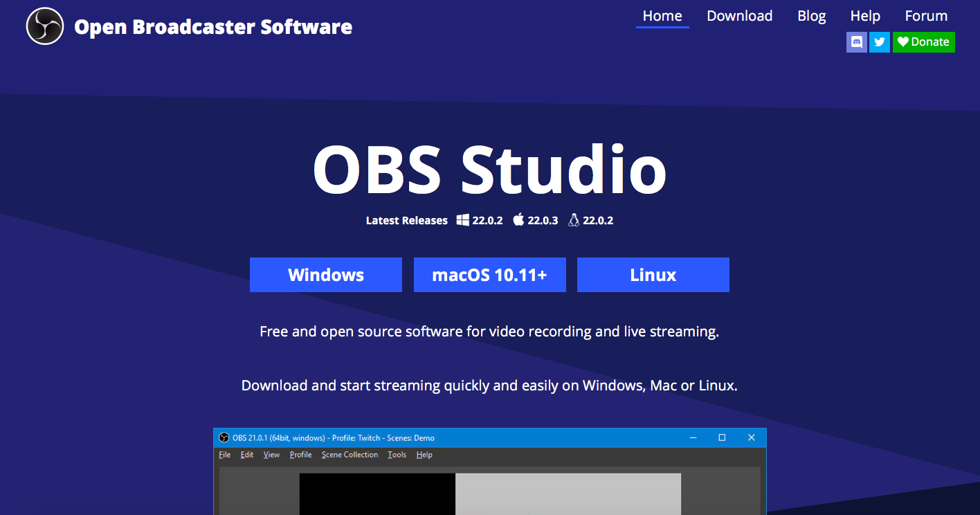Click the Linux penguin release icon
Viewport: 980px width, 515px height.
[573, 220]
